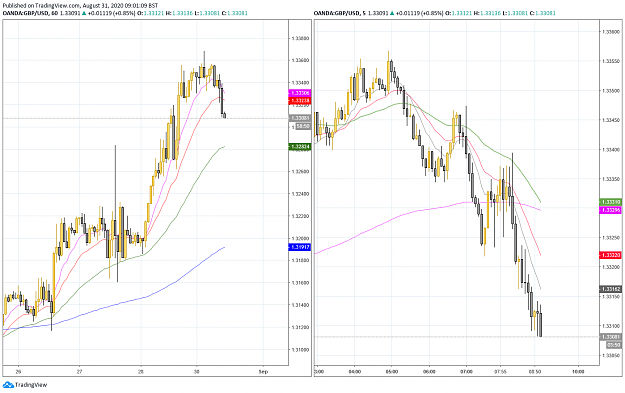Click the green up-arrow in 5-minute chart header

tap(392, 13)
